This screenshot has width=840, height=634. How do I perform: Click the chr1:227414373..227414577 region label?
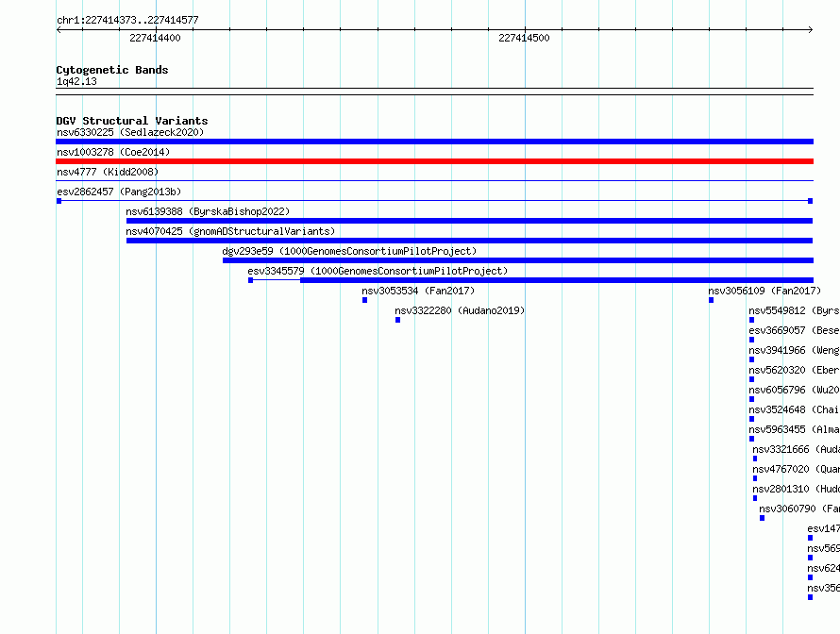click(x=127, y=20)
